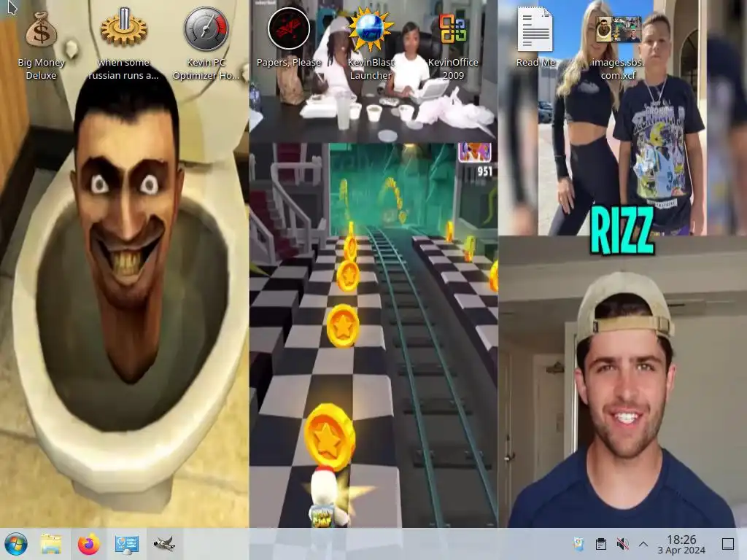The height and width of the screenshot is (560, 747).
Task: Unmute audio via muted speaker tray icon
Action: point(622,544)
